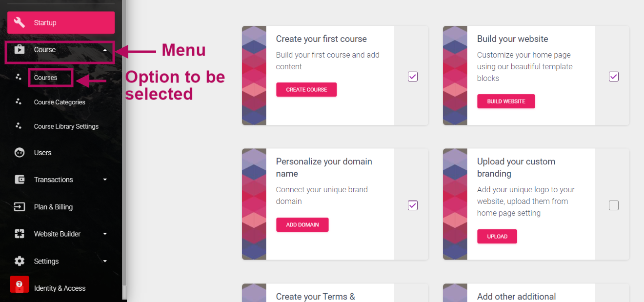Uncheck the Create your first course checkbox
The width and height of the screenshot is (644, 302).
(x=413, y=77)
